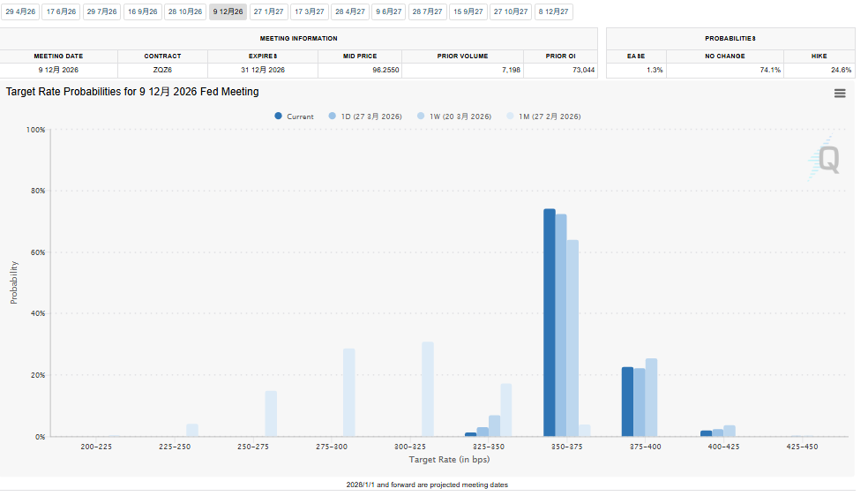Open the 28 10月26 meeting tab

(x=184, y=11)
